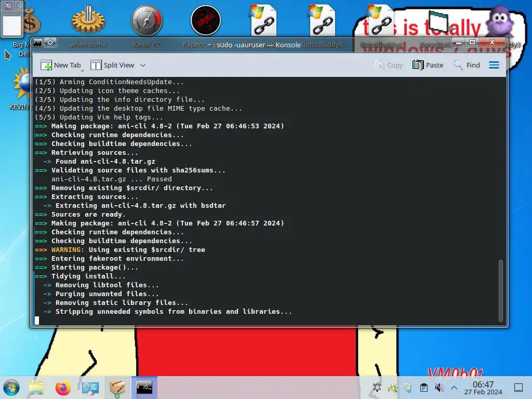Click Paste in Konsole toolbar
This screenshot has width=532, height=399.
428,65
